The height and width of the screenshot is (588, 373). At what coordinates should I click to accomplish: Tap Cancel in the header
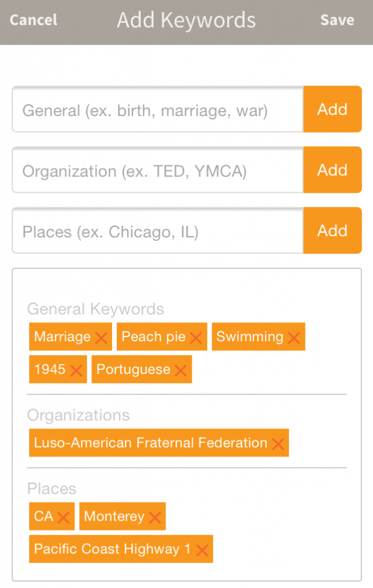33,20
